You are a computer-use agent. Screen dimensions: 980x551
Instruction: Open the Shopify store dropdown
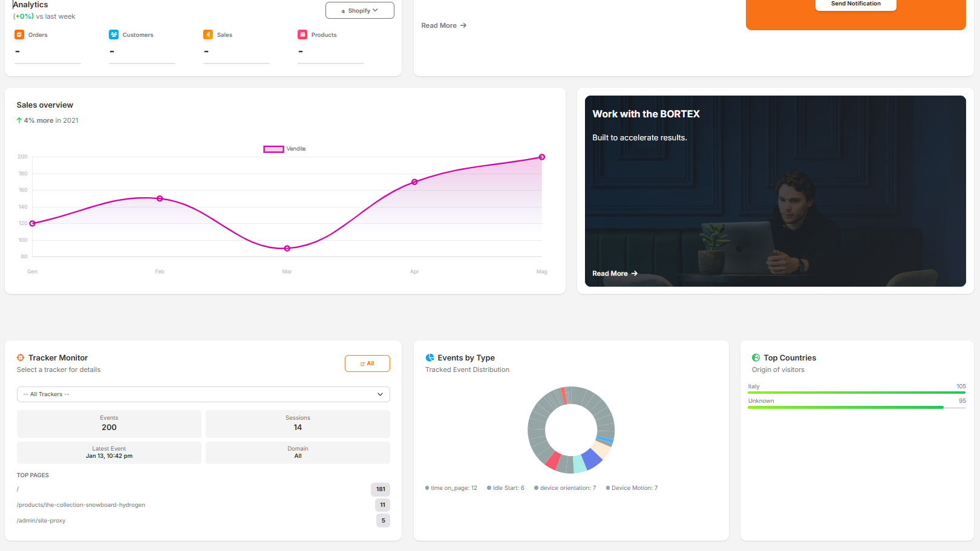click(359, 10)
